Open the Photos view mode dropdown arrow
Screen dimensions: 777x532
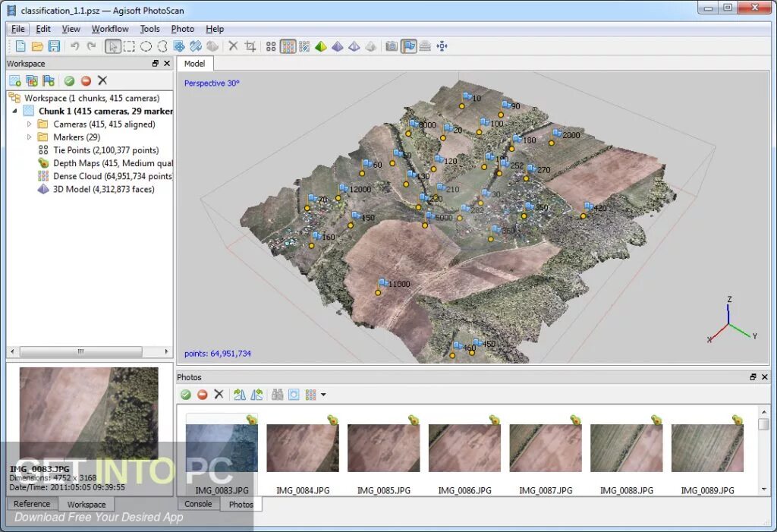click(x=323, y=395)
